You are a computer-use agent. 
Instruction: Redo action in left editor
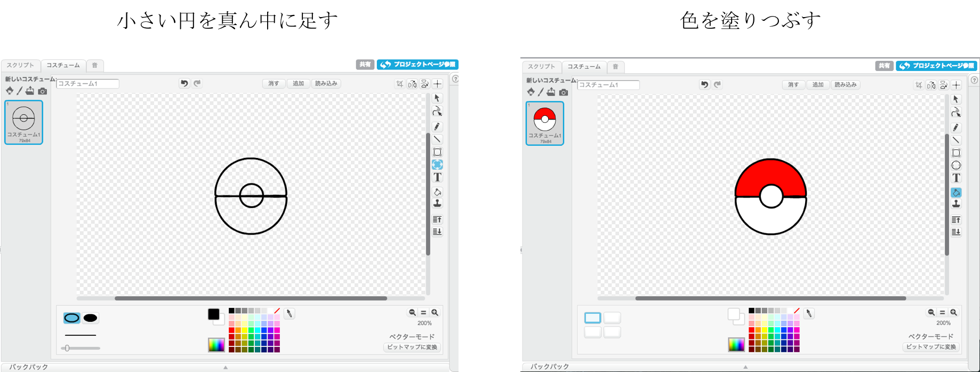tap(197, 83)
